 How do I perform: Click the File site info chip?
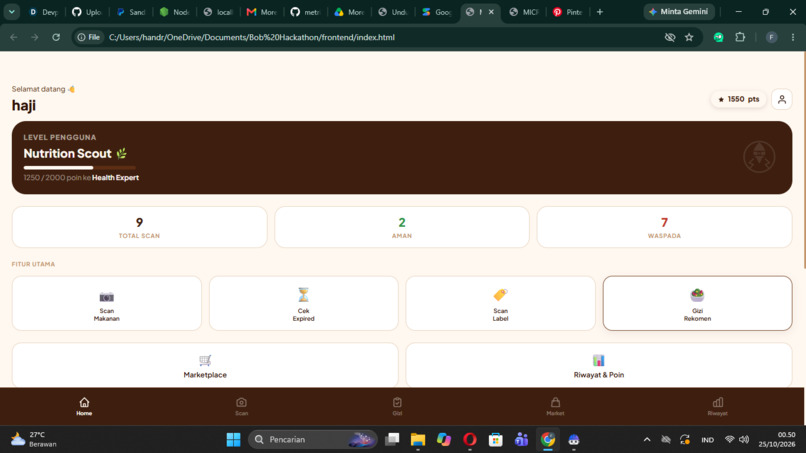(88, 37)
